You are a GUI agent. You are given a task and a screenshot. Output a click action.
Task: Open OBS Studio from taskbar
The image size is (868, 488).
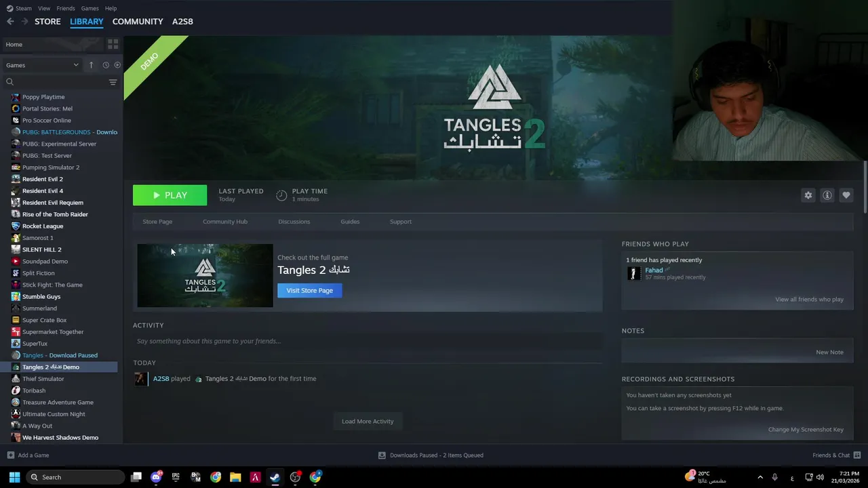coord(295,477)
